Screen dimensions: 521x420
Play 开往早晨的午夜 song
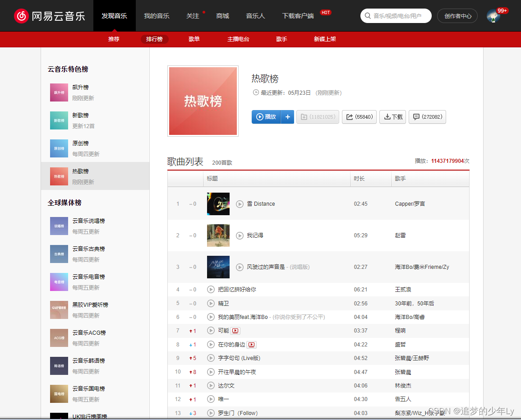click(x=211, y=372)
